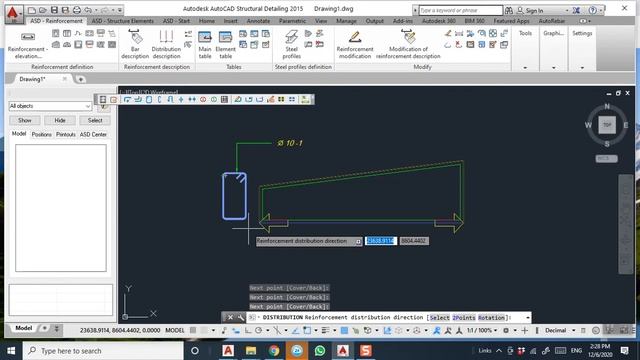This screenshot has width=640, height=360.
Task: Click the WhatsApp icon in Windows taskbar
Action: pos(320,351)
